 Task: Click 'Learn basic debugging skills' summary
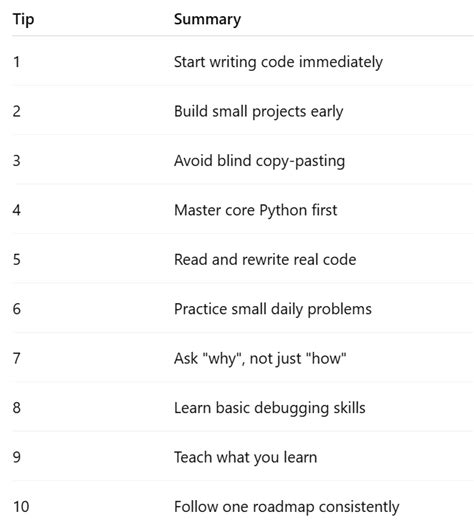(270, 408)
